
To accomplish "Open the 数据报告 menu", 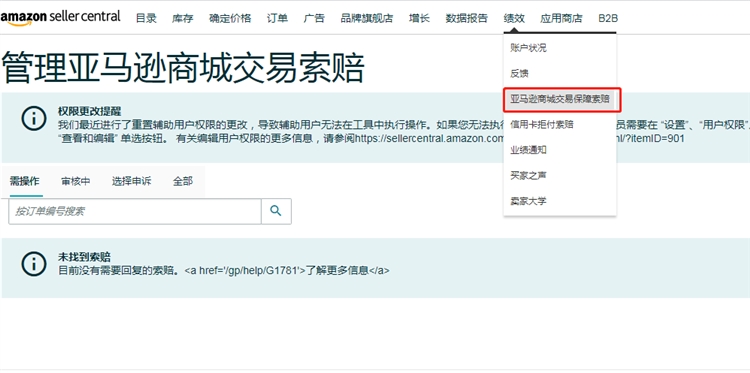I will 467,19.
